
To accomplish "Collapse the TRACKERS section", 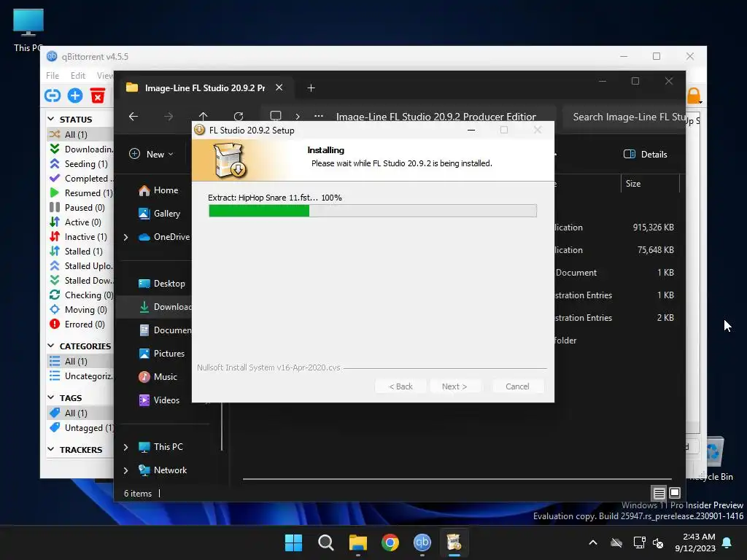I will pos(51,449).
